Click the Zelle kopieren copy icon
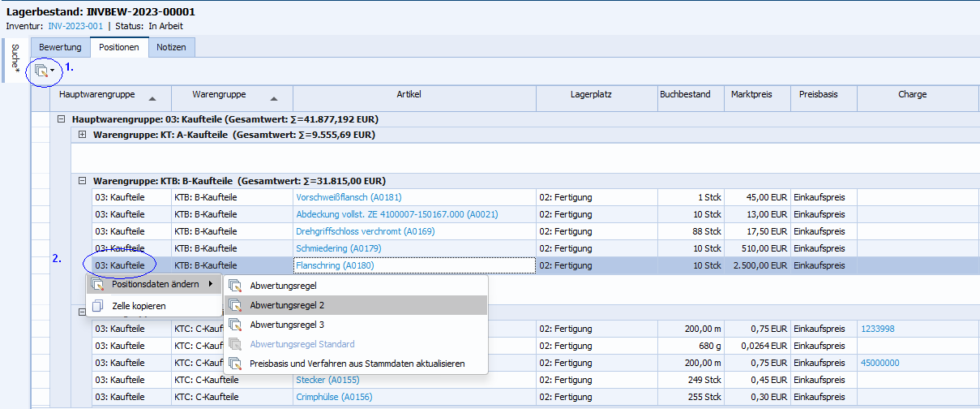The height and width of the screenshot is (409, 980). coord(97,306)
